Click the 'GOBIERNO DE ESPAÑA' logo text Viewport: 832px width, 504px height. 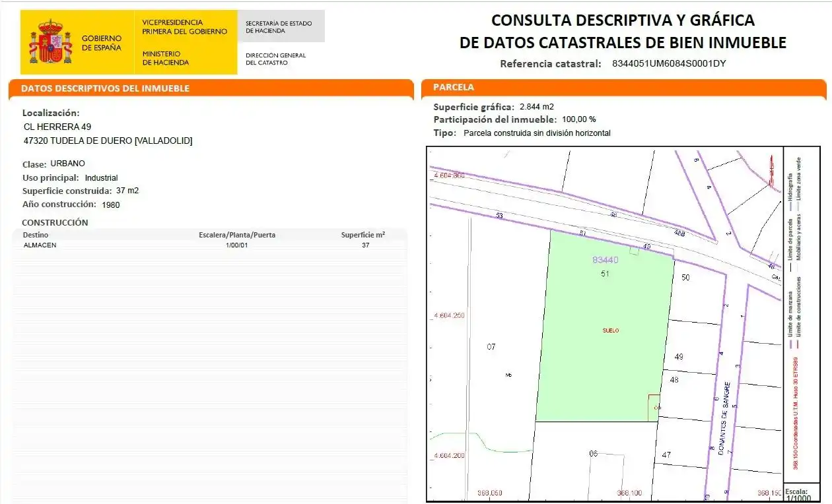(x=102, y=43)
